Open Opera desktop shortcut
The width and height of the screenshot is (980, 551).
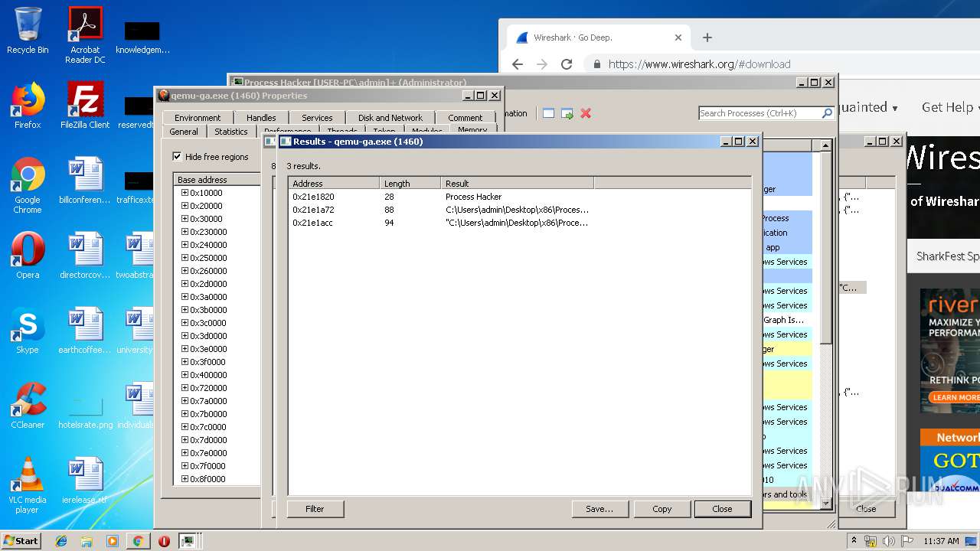tap(28, 256)
